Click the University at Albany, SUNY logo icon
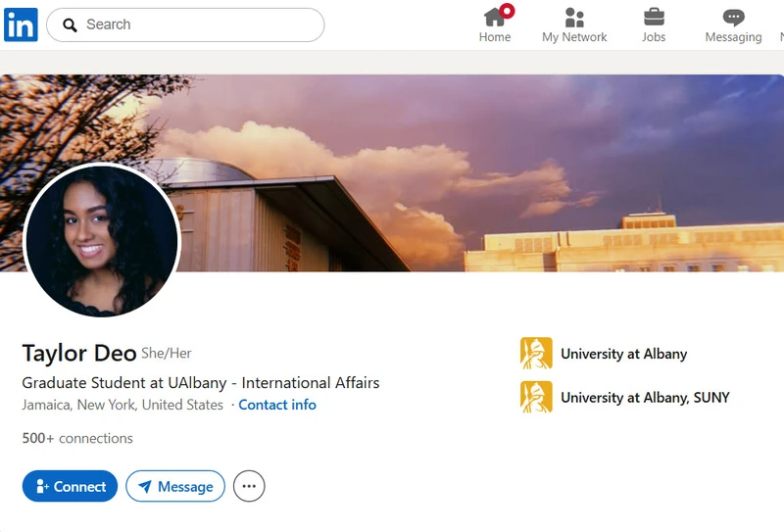This screenshot has width=784, height=532. pos(536,397)
